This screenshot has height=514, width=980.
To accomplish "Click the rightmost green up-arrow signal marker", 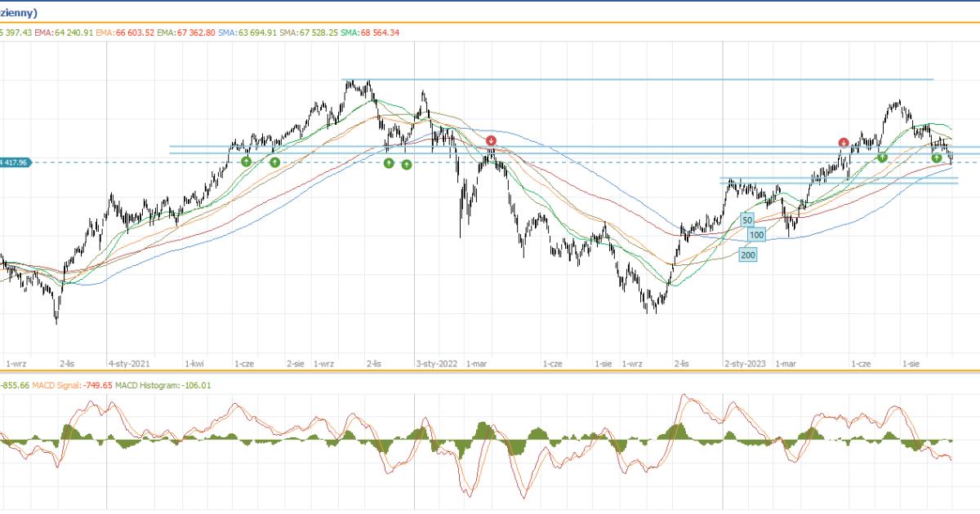I will 937,157.
